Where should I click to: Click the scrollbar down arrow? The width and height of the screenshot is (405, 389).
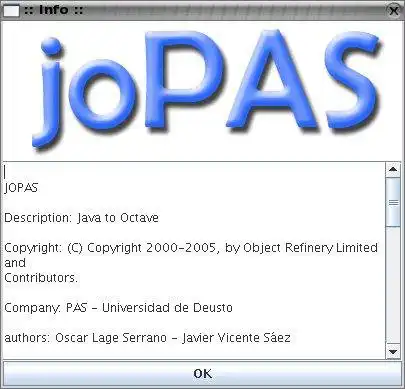point(393,351)
